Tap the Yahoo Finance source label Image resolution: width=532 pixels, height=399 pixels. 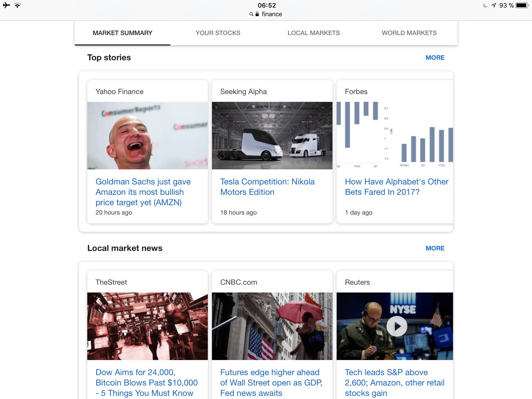[x=119, y=92]
